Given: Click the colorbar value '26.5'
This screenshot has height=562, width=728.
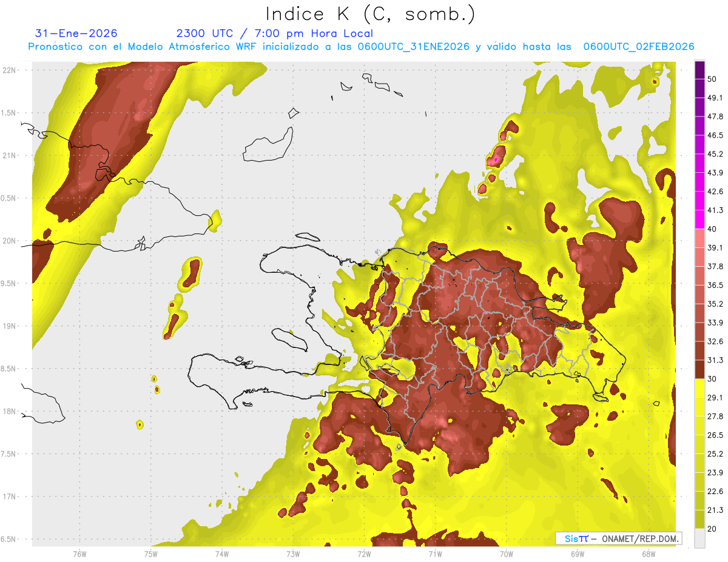Looking at the screenshot, I should pos(715,435).
